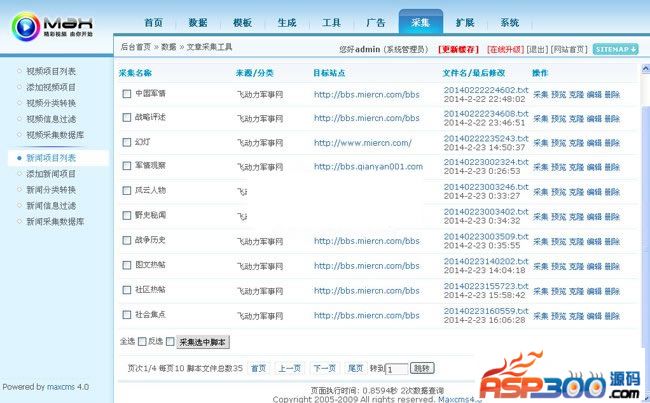Open 添加视频项目 in the sidebar
The width and height of the screenshot is (650, 403).
(x=51, y=87)
